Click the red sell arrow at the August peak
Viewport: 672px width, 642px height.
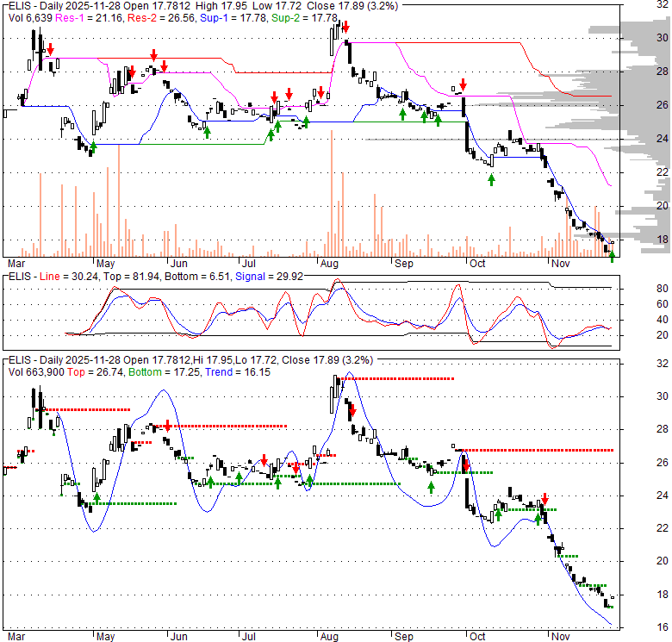[x=345, y=28]
